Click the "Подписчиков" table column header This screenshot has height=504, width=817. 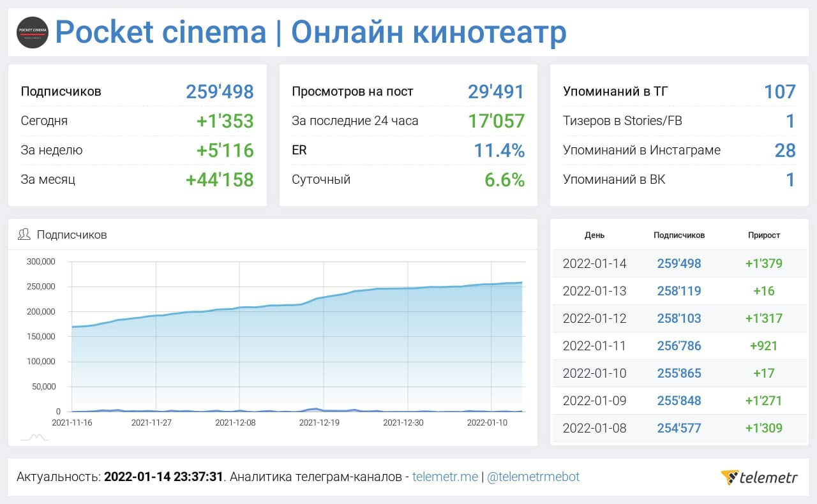[x=679, y=235]
